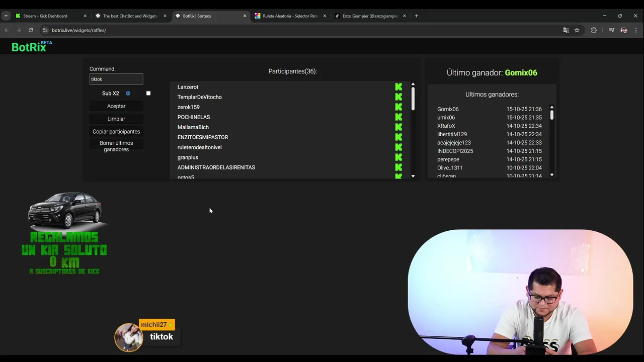Image resolution: width=644 pixels, height=362 pixels.
Task: Select winner umix06 row
Action: tap(490, 118)
